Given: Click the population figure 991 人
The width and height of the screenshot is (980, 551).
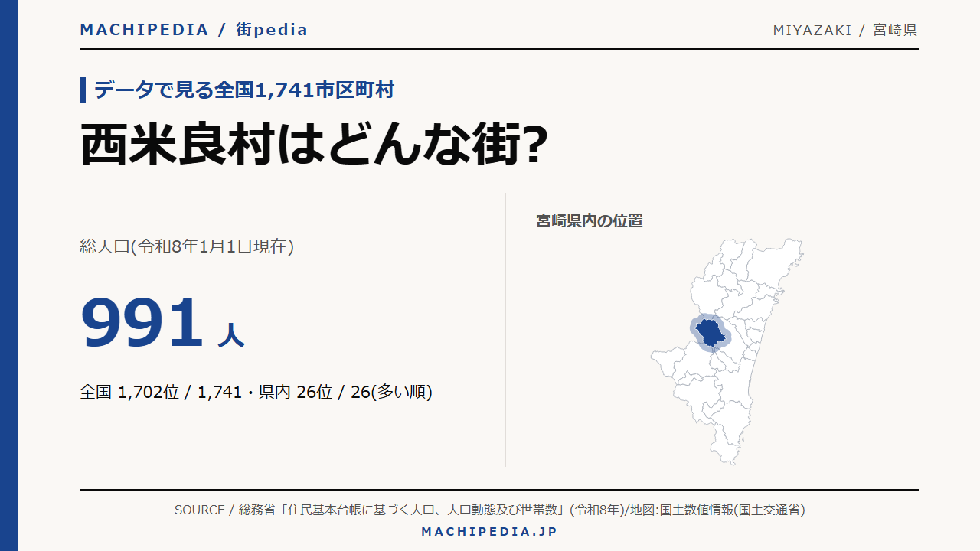Looking at the screenshot, I should (x=162, y=324).
